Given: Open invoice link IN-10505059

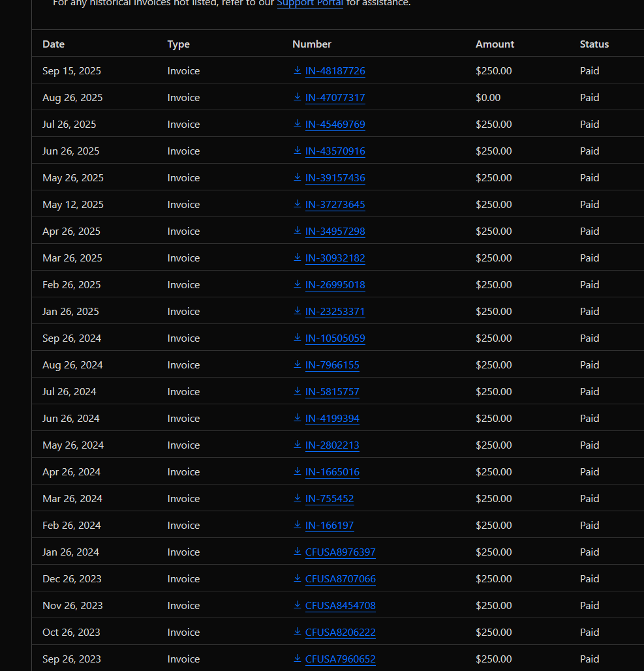Looking at the screenshot, I should click(335, 338).
